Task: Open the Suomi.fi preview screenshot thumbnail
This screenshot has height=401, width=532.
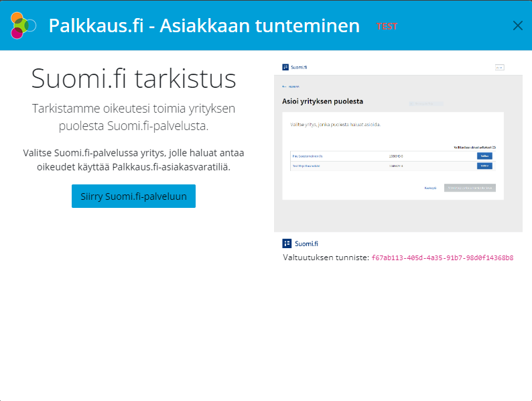Action: click(x=398, y=147)
